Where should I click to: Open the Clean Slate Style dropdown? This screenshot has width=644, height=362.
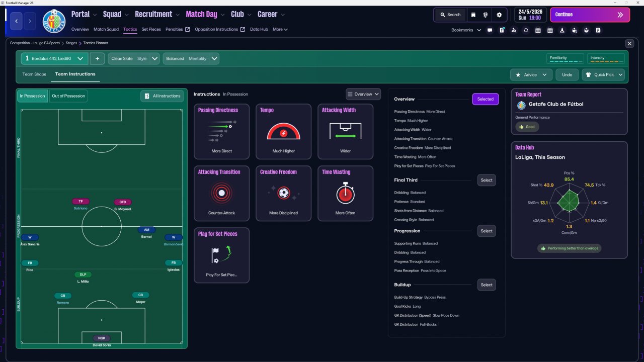click(x=133, y=58)
